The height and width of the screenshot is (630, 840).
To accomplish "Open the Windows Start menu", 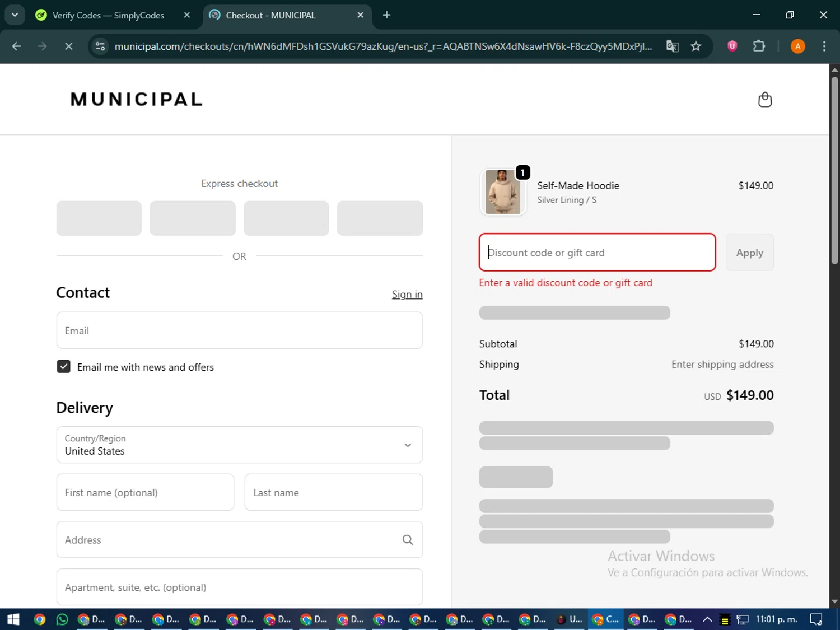I will 13,619.
